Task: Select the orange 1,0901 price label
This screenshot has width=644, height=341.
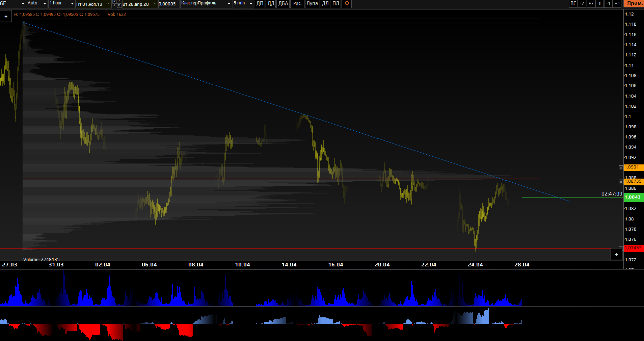Action: click(634, 167)
